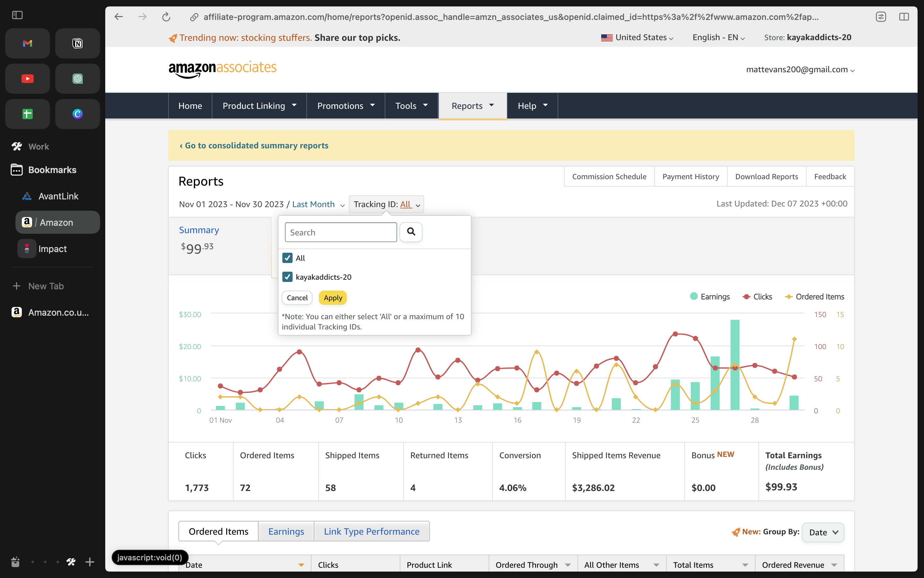Open the Canva pinned tab
The height and width of the screenshot is (578, 924).
[78, 114]
